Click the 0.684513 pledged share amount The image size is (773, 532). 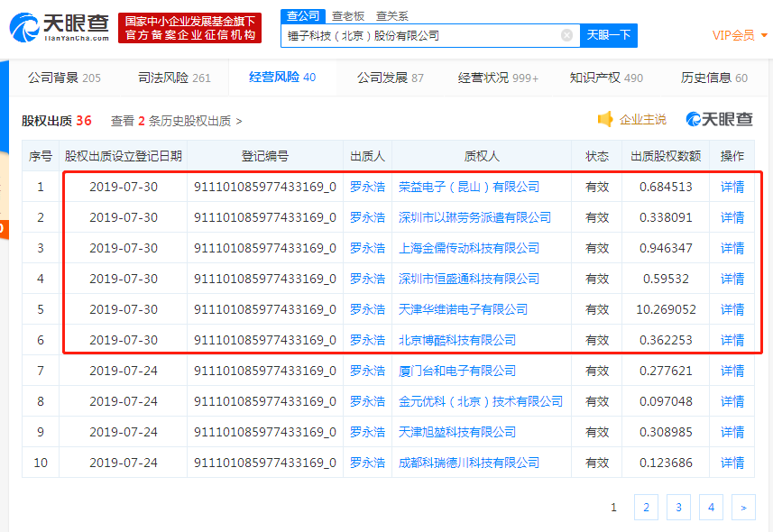tap(666, 187)
